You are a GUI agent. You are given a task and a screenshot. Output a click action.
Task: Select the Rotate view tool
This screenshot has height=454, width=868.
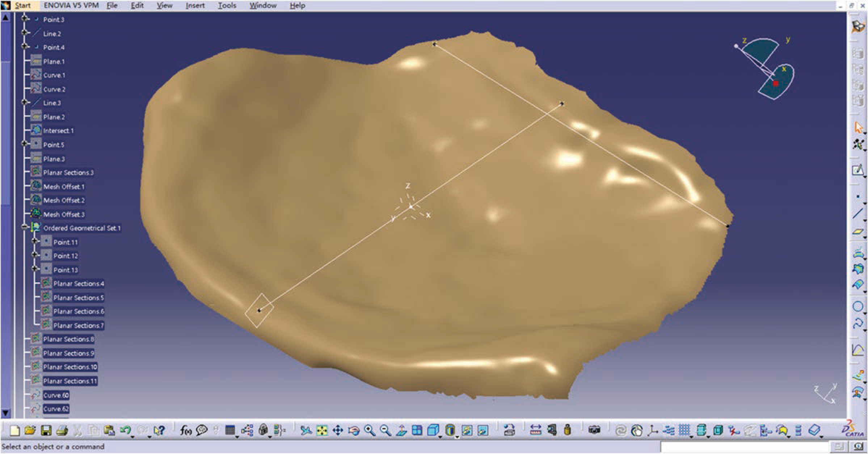coord(354,430)
